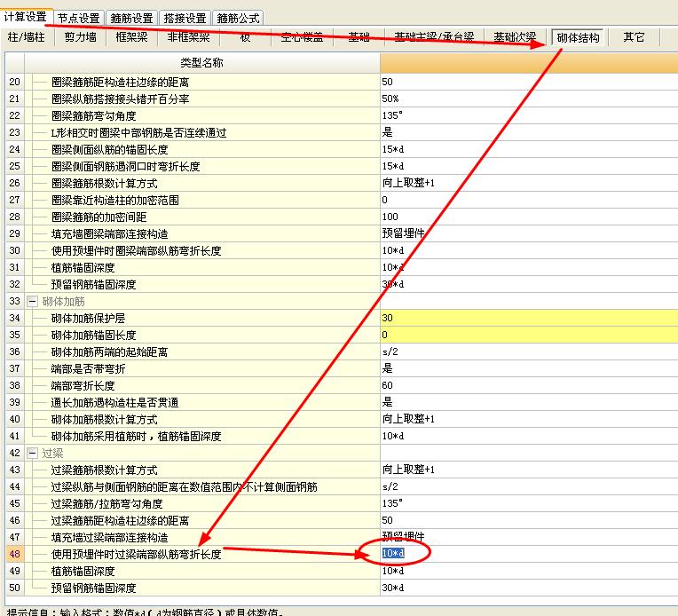Screen dimensions: 678x616
Task: Select the 基础次梁 category tab
Action: [515, 37]
